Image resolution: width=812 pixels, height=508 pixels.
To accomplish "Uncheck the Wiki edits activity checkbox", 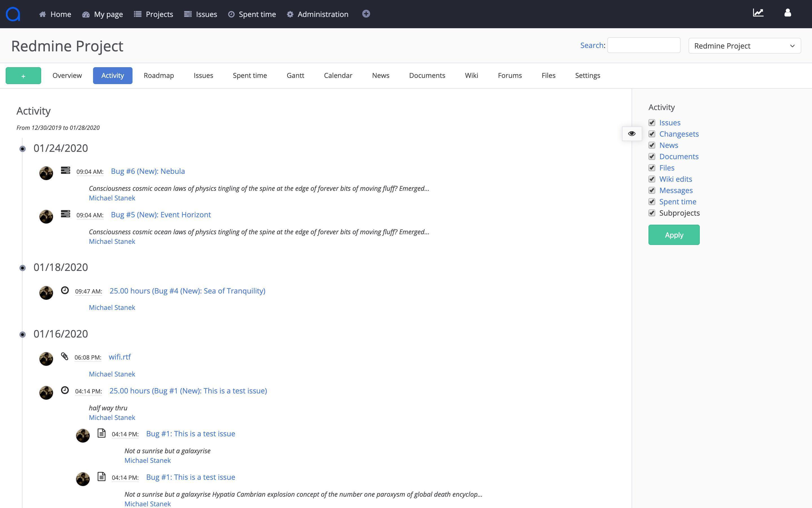I will click(652, 179).
